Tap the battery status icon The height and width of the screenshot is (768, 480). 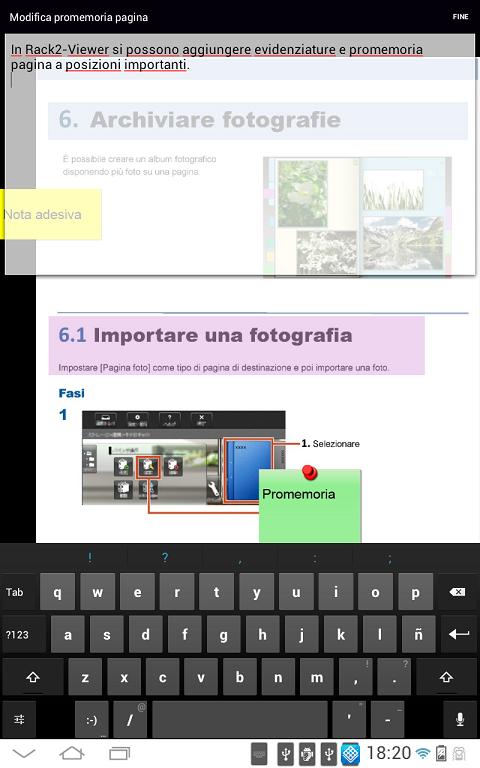441,753
